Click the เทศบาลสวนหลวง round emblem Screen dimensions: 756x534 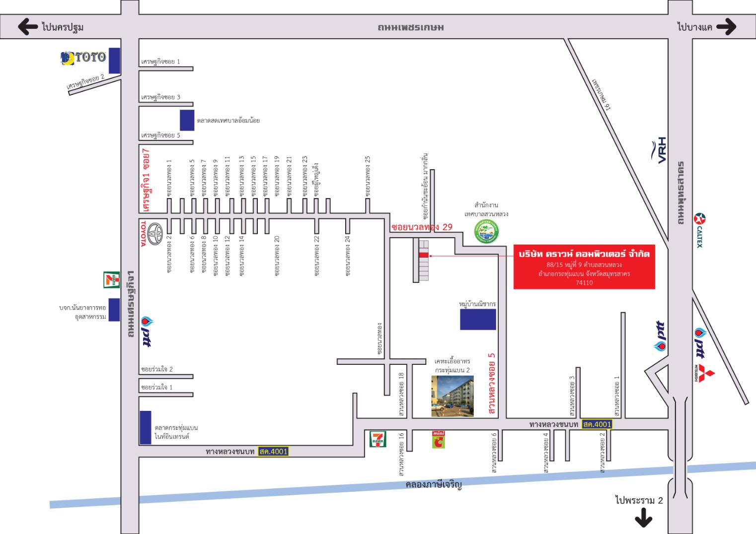pyautogui.click(x=486, y=231)
